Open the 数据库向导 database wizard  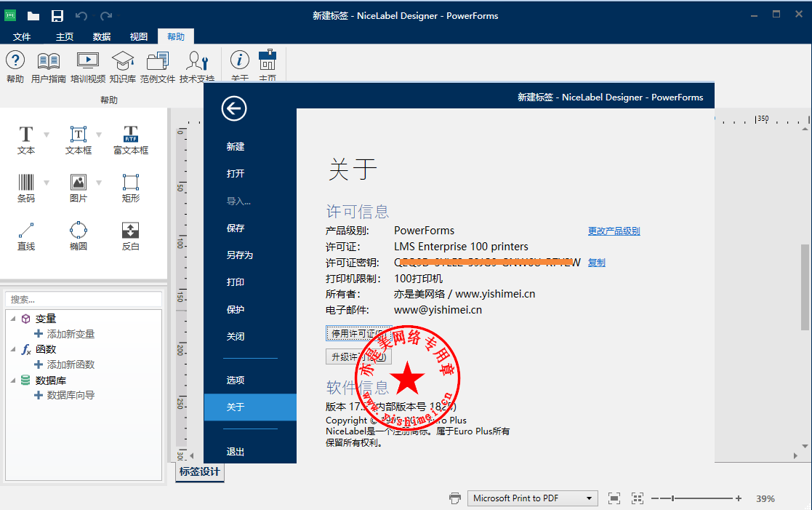click(64, 396)
